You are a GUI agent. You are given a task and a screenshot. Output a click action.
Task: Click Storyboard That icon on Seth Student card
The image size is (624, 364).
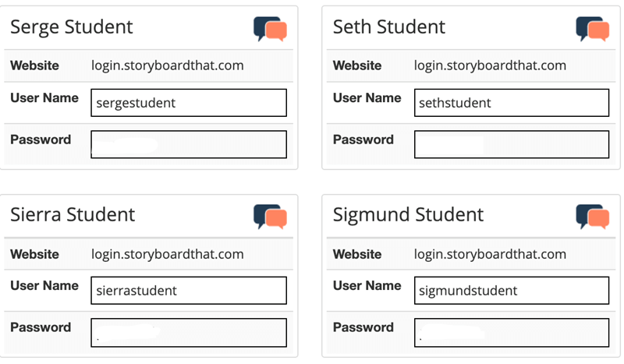[593, 29]
